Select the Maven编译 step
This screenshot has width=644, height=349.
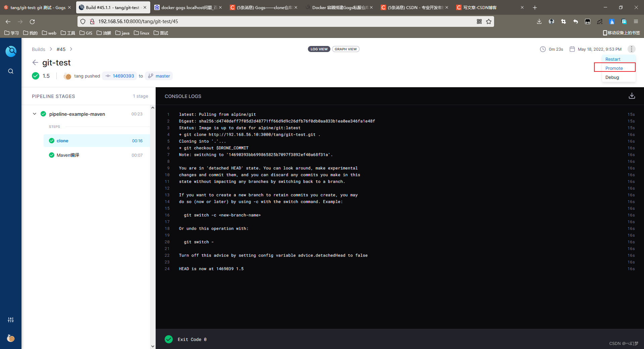coord(97,155)
